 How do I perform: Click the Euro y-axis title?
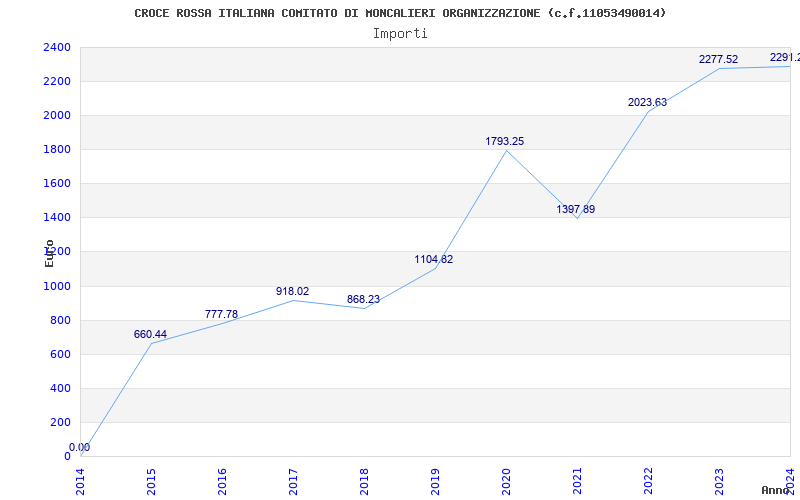point(49,253)
